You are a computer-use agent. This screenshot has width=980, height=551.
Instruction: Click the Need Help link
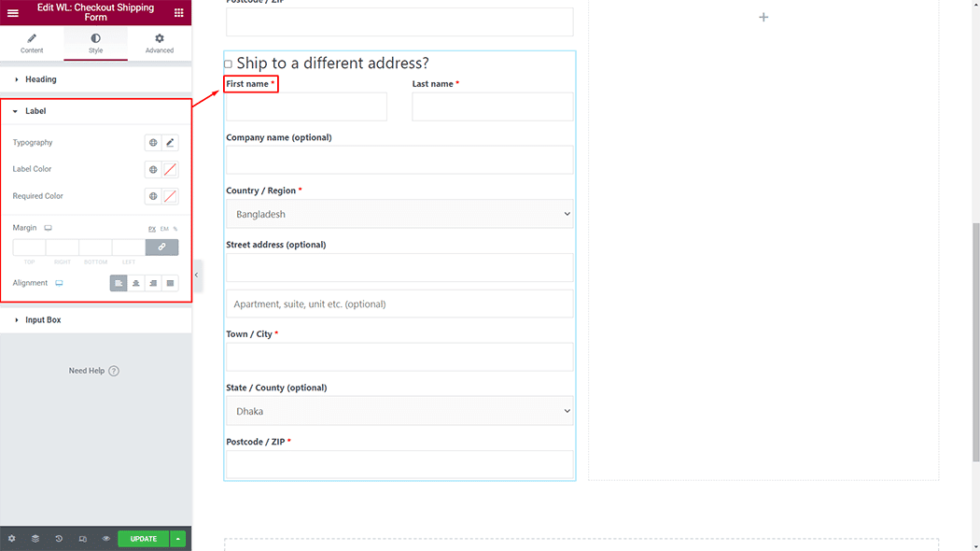pyautogui.click(x=93, y=371)
